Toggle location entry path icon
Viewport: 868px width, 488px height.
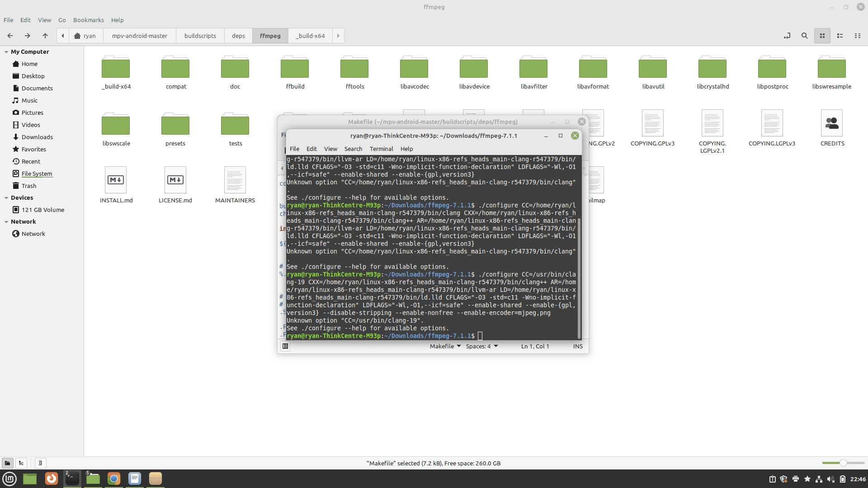(x=787, y=36)
